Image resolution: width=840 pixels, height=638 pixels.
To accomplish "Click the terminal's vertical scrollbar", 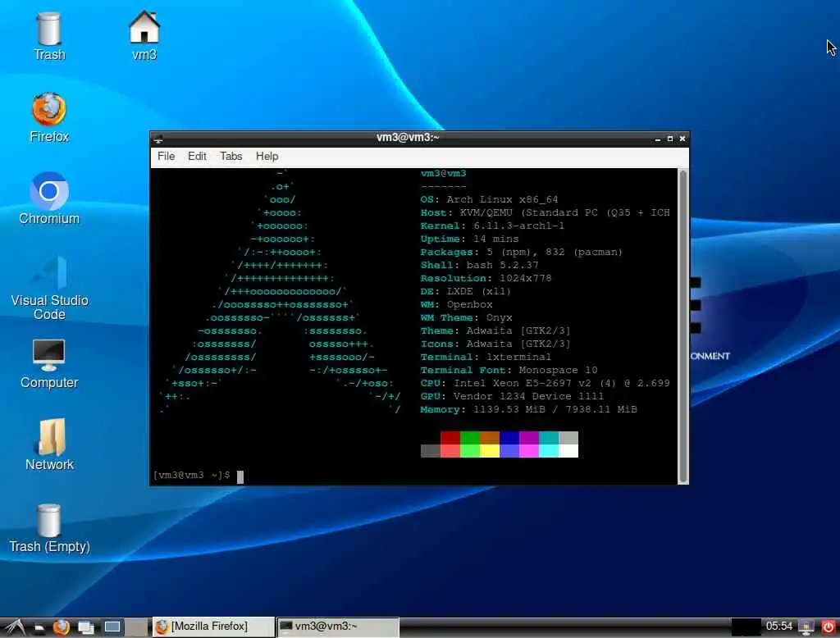I will coord(683,326).
